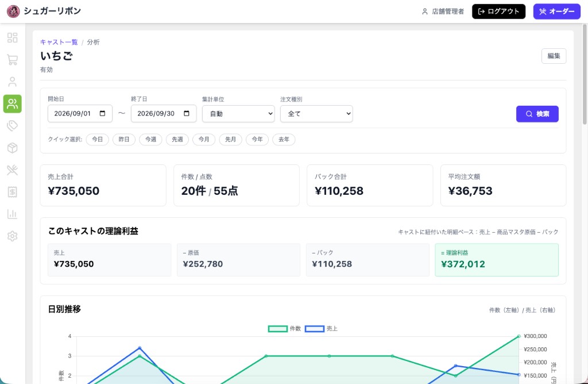Click the 店舗管理者 user label
The width and height of the screenshot is (588, 384).
[443, 11]
